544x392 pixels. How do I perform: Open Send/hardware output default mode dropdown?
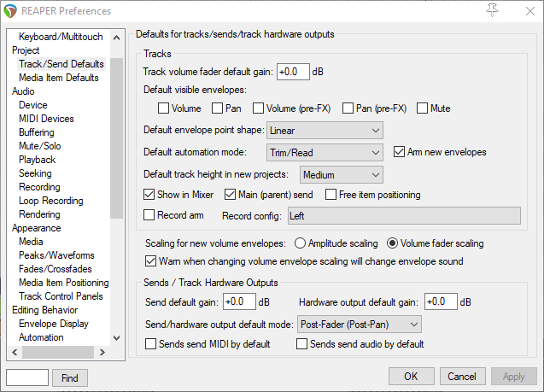(359, 324)
